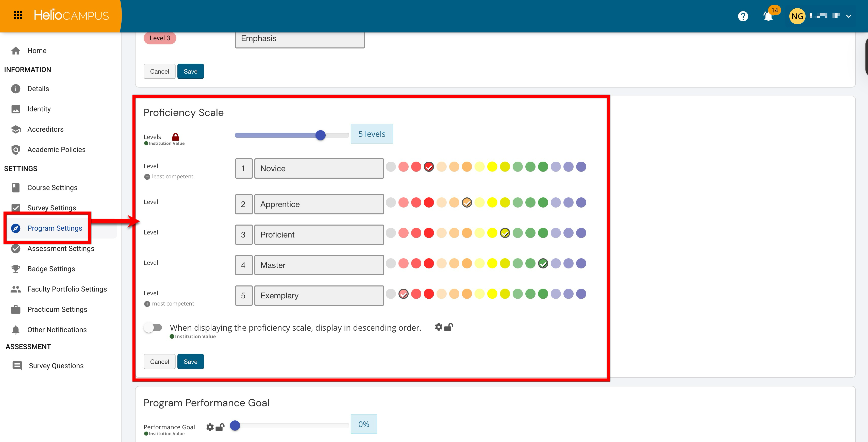Click the Apprentice level name field
This screenshot has height=442, width=868.
click(x=319, y=204)
